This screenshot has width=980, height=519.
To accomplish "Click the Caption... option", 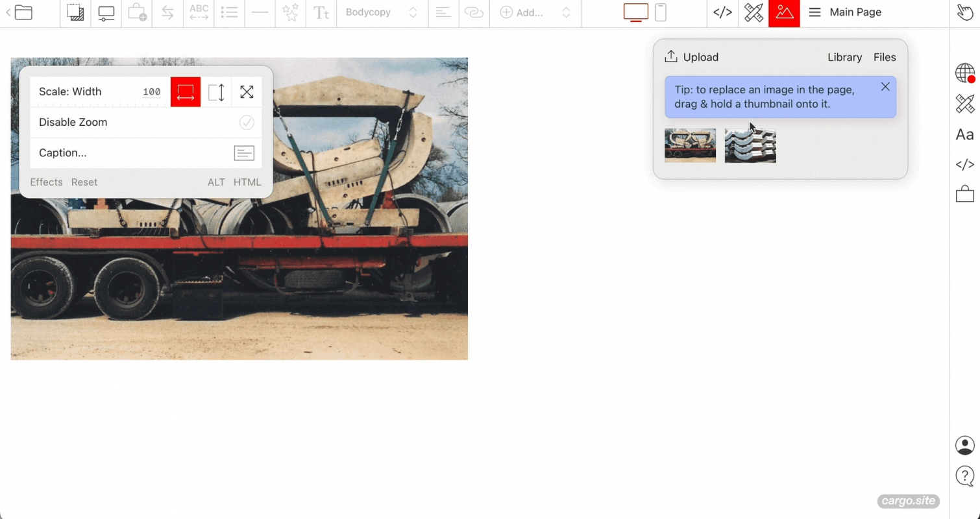I will tap(63, 152).
